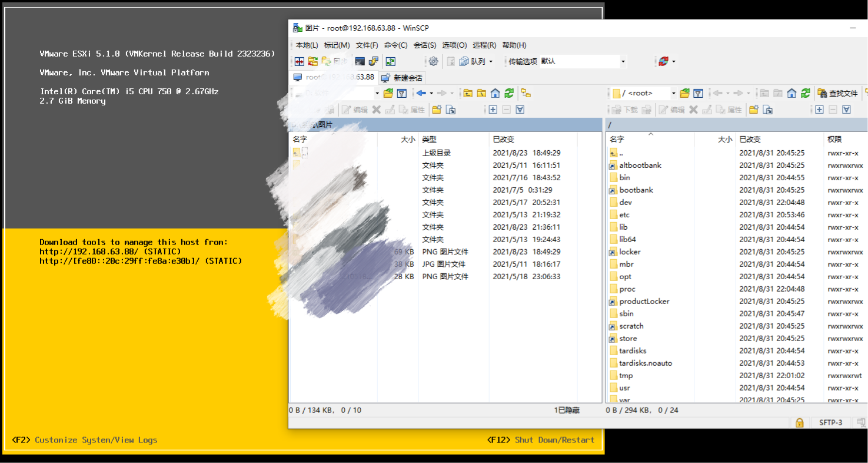Switch to the root@192.168.63.88 session tab
Screen dimensions: 868x463
[x=334, y=77]
